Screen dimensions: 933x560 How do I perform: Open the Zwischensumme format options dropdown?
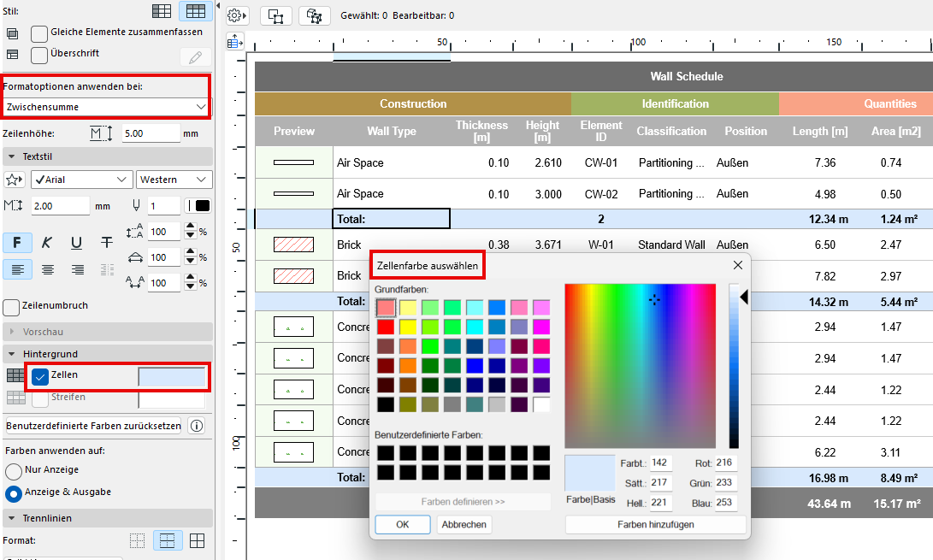[106, 107]
